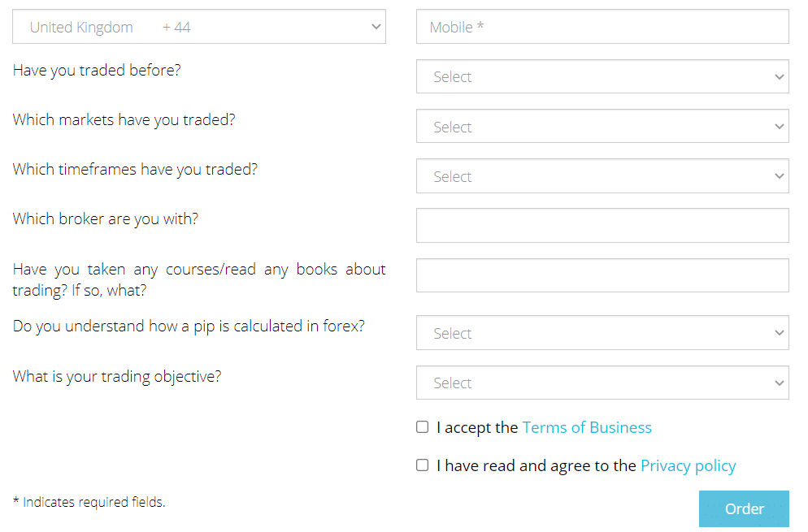This screenshot has height=532, width=808.
Task: Click the arrow icon on the pip question select
Action: 780,333
